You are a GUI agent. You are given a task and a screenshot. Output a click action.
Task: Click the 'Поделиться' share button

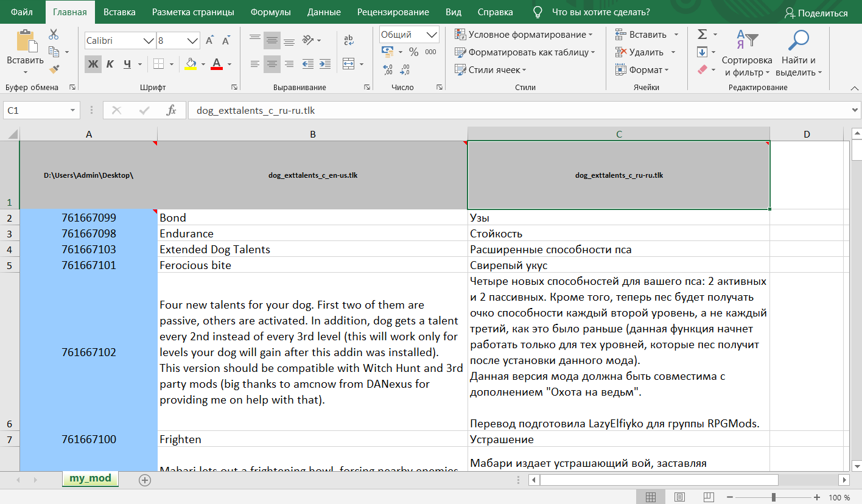coord(816,13)
